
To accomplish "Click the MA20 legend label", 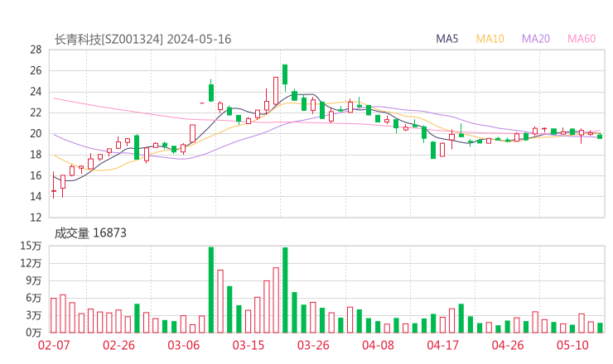I will 536,39.
